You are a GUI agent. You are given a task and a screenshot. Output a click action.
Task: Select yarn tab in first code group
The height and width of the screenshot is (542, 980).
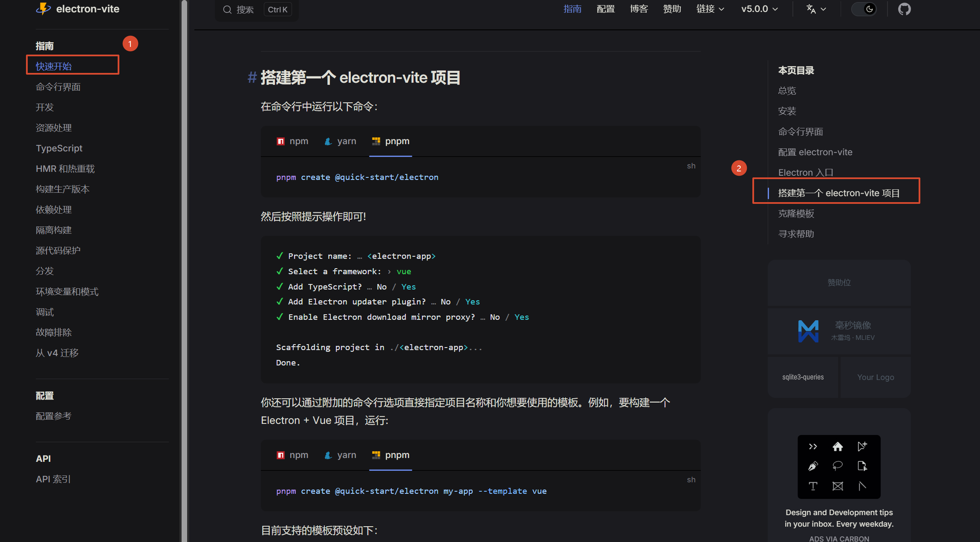(x=340, y=141)
